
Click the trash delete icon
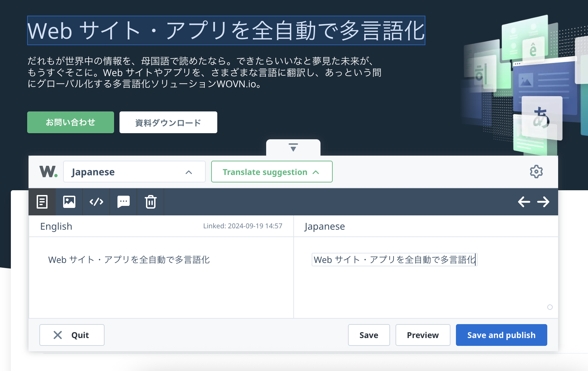pyautogui.click(x=151, y=202)
